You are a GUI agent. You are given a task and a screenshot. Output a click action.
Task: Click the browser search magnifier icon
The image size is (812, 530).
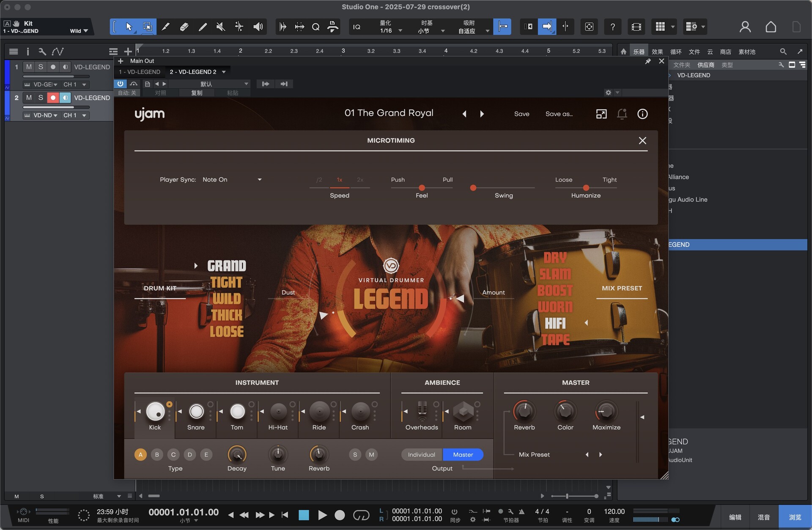pyautogui.click(x=783, y=52)
